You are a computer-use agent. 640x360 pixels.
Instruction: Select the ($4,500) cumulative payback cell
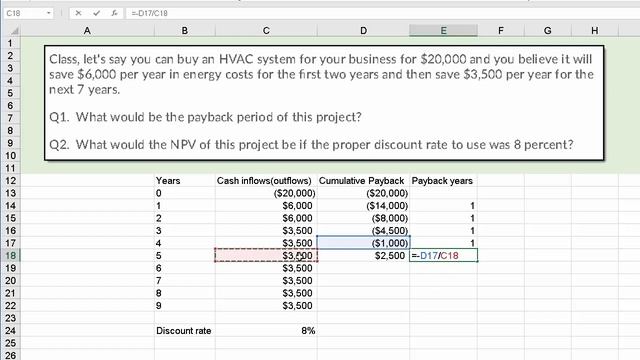pos(363,231)
